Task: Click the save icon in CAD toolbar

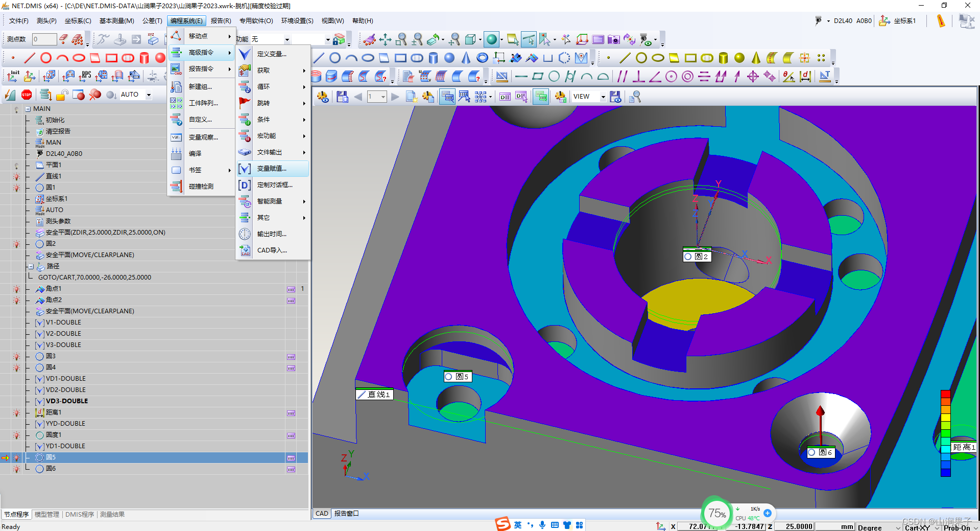Action: 342,97
